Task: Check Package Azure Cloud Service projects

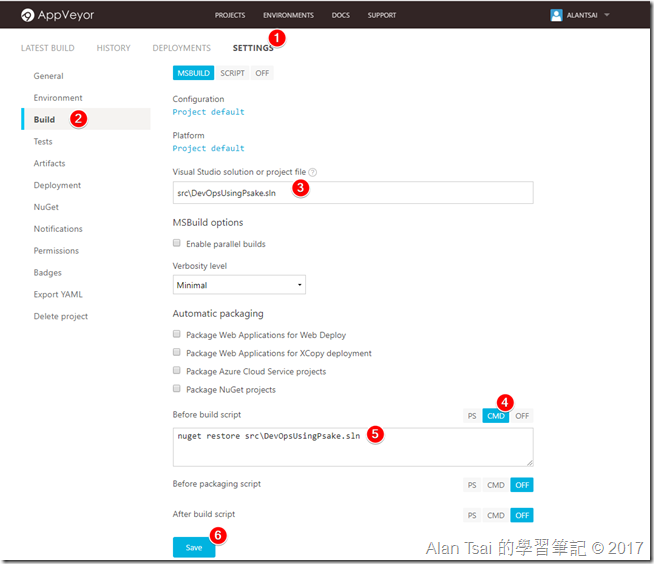Action: coord(177,370)
